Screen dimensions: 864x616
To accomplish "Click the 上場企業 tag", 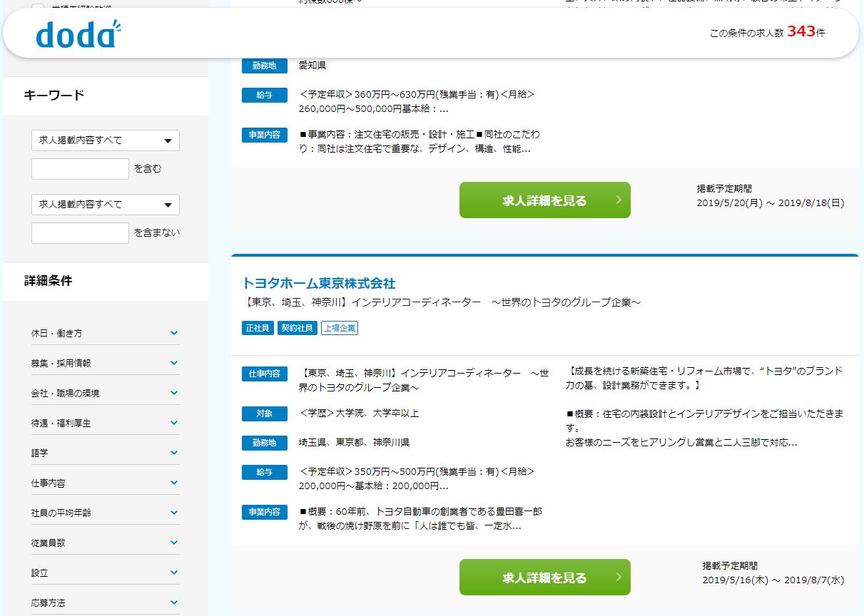I will click(339, 328).
